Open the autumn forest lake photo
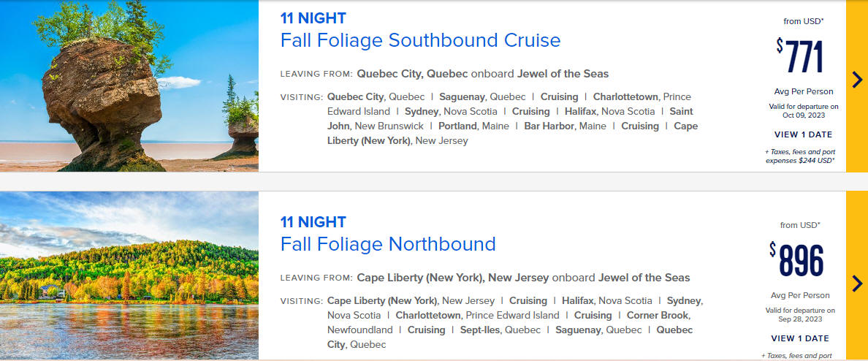The width and height of the screenshot is (868, 361). click(129, 275)
